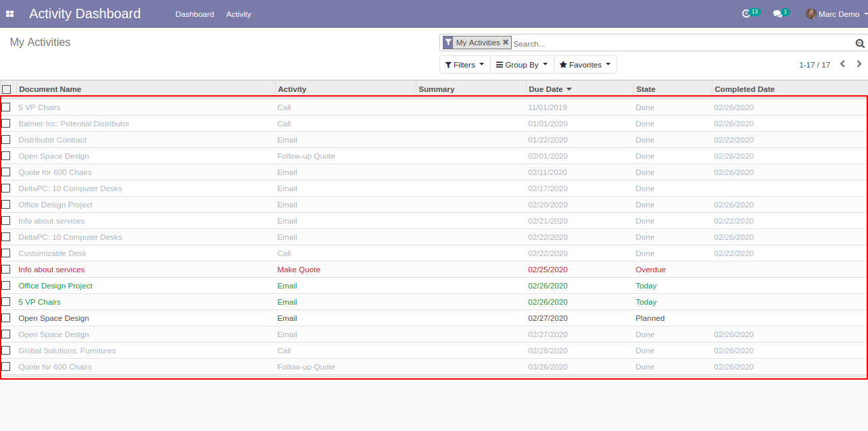The width and height of the screenshot is (868, 431).
Task: Click the 02/17/2020 due date cell
Action: pos(548,188)
